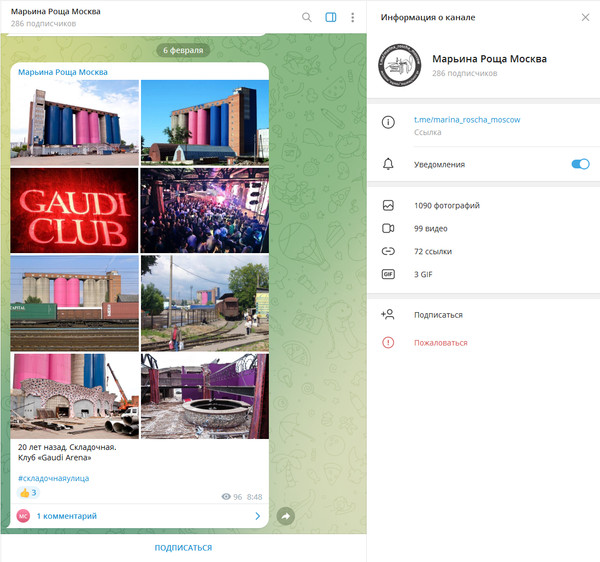The image size is (600, 562).
Task: Click the Ссылка label under channel link
Action: point(427,132)
